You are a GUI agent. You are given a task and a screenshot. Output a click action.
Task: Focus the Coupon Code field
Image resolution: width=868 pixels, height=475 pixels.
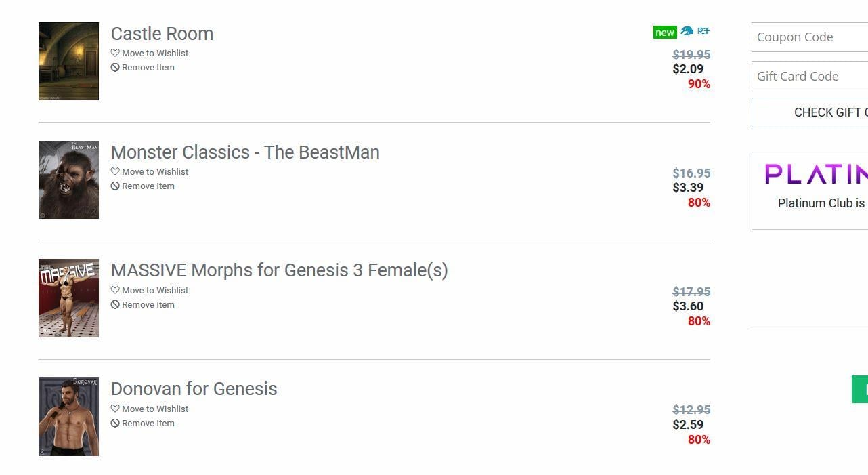click(x=810, y=37)
